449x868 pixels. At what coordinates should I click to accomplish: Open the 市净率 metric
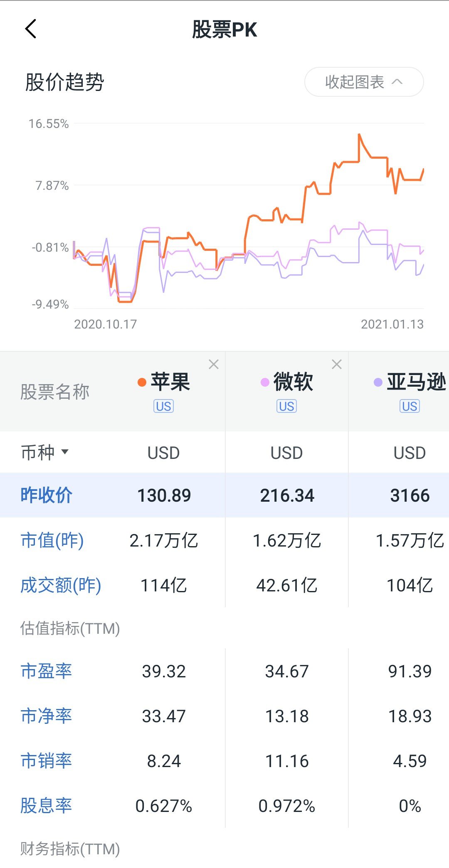[46, 716]
